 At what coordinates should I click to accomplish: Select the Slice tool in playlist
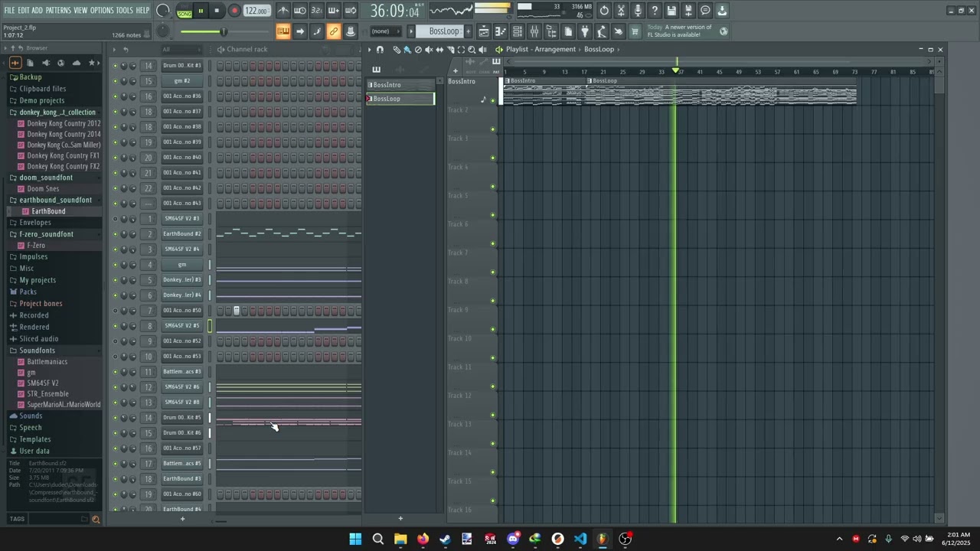(x=450, y=50)
